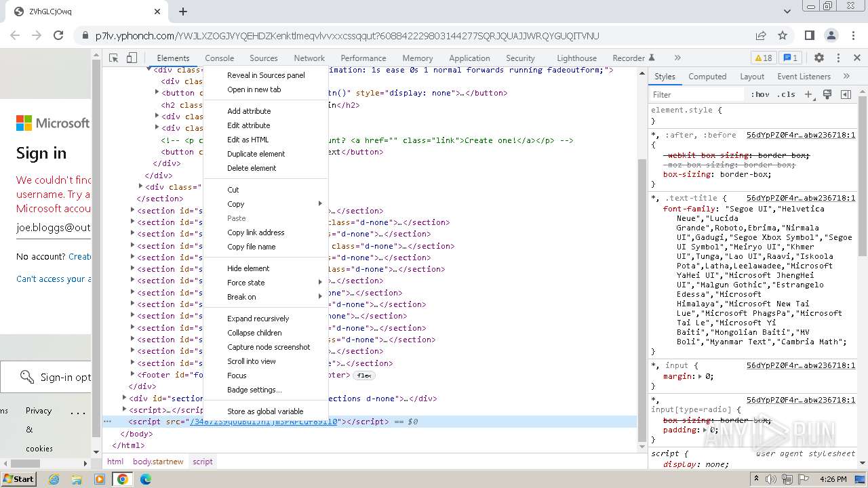
Task: Bookmark this tab with star icon
Action: coord(783,36)
